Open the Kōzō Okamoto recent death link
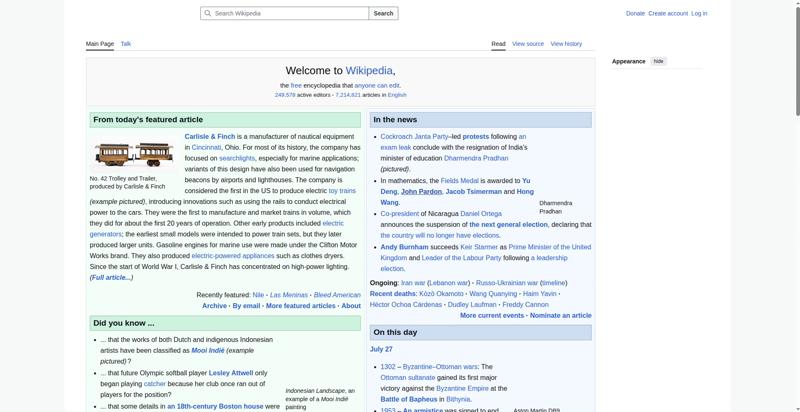800x412 pixels. [441, 294]
